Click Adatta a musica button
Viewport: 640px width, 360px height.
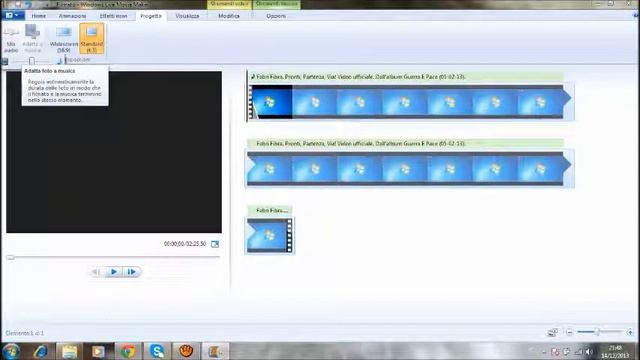coord(32,39)
